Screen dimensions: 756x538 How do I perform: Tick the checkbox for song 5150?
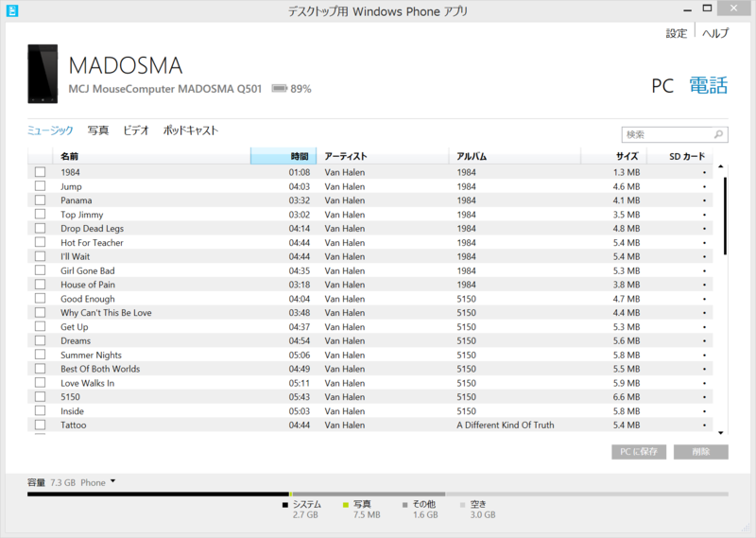(40, 396)
